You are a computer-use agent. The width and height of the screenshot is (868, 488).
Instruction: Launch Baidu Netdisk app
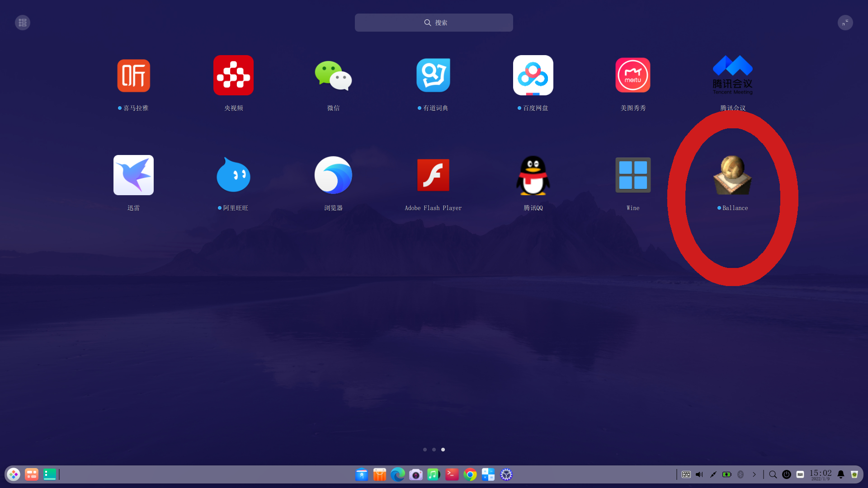[533, 75]
